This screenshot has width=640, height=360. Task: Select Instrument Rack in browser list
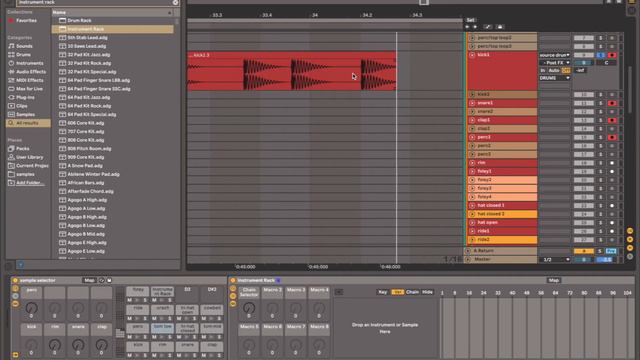click(113, 29)
